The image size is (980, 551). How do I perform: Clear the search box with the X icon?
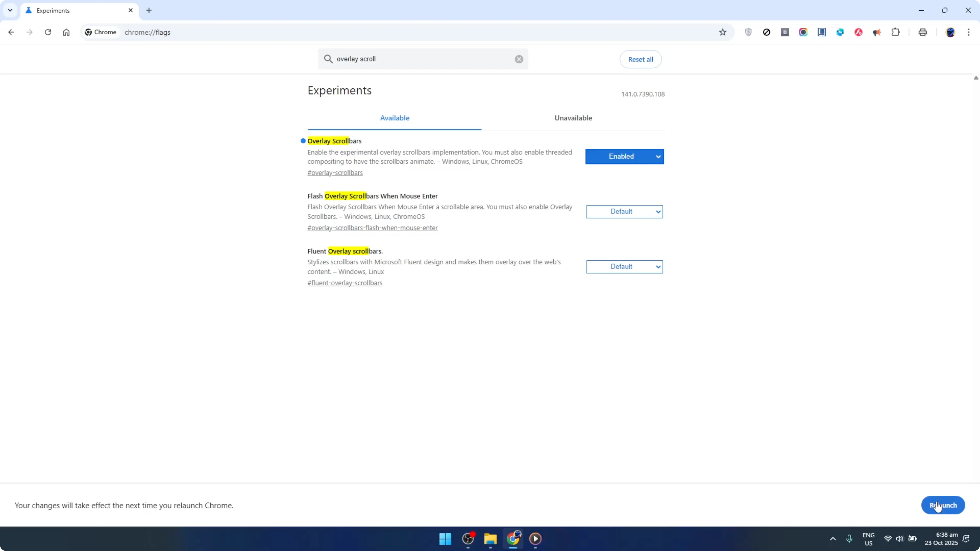[518, 59]
